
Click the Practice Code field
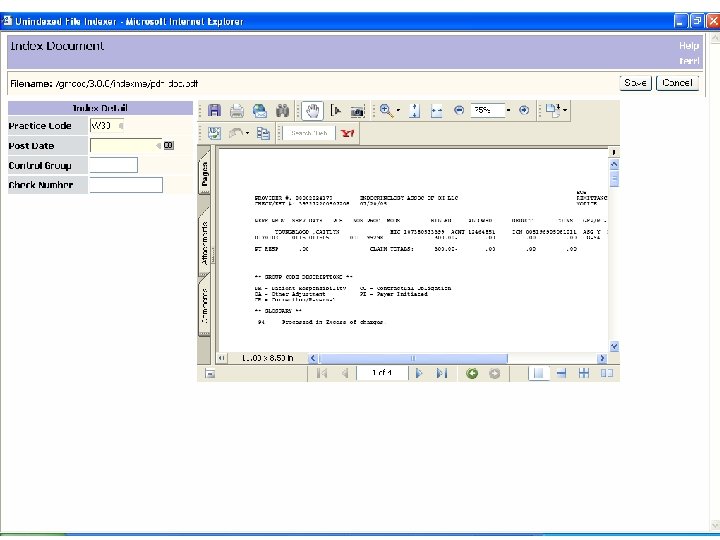coord(106,125)
